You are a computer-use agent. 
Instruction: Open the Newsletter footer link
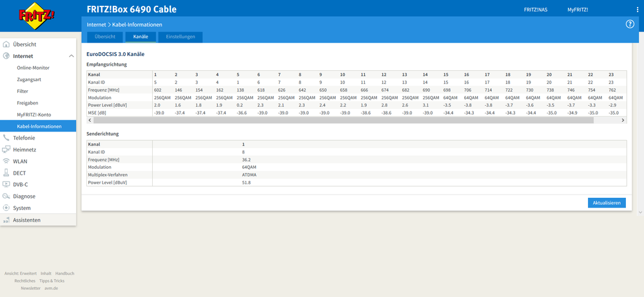(31, 288)
